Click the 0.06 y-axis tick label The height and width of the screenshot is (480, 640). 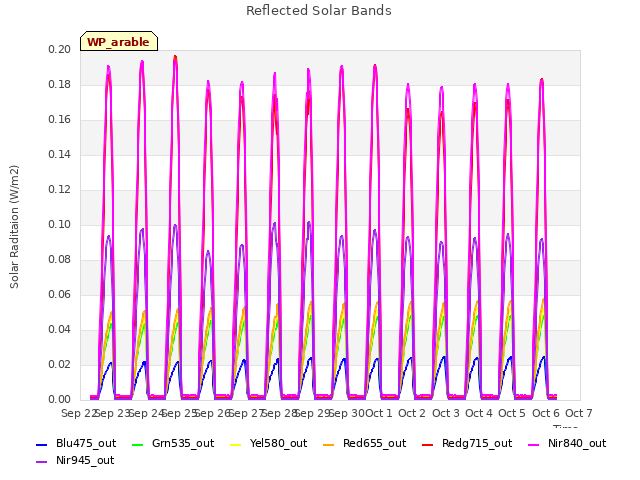(60, 294)
